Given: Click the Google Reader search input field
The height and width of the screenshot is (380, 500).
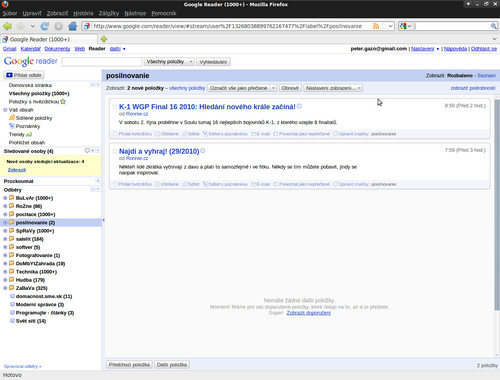Looking at the screenshot, I should click(x=102, y=62).
